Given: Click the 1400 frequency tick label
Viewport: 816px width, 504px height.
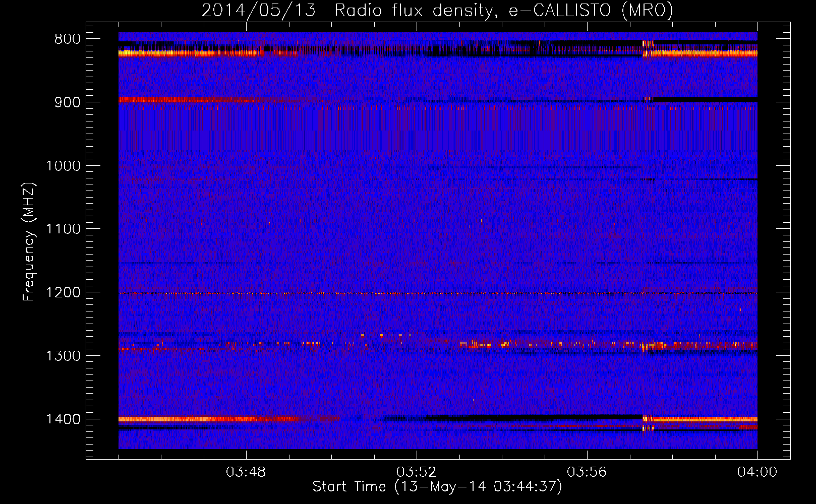Looking at the screenshot, I should pos(63,419).
